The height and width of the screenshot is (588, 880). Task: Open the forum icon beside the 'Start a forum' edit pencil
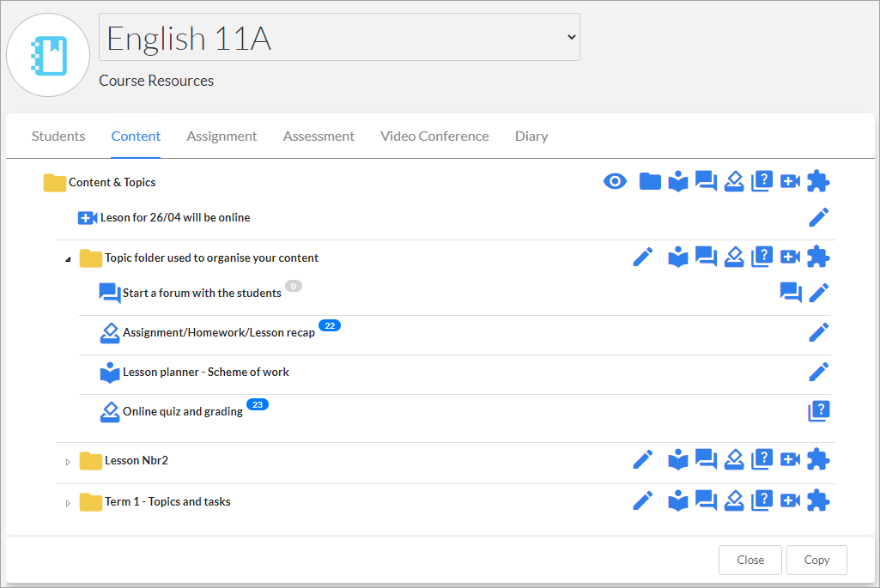[x=791, y=293]
